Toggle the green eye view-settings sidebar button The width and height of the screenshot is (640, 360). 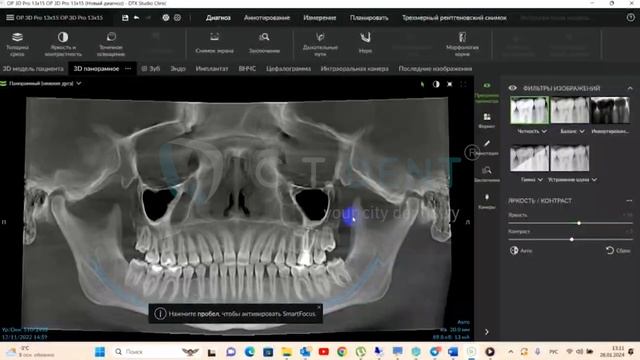click(487, 92)
